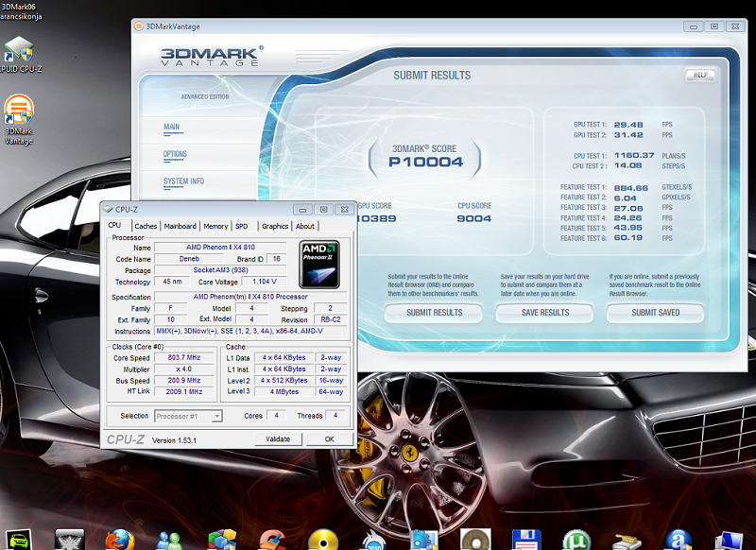This screenshot has height=550, width=756.
Task: Open the About tab in CPU-Z
Action: coord(304,226)
